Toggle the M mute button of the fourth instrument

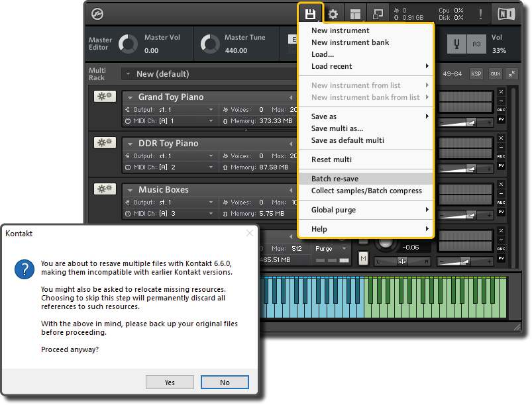point(363,259)
